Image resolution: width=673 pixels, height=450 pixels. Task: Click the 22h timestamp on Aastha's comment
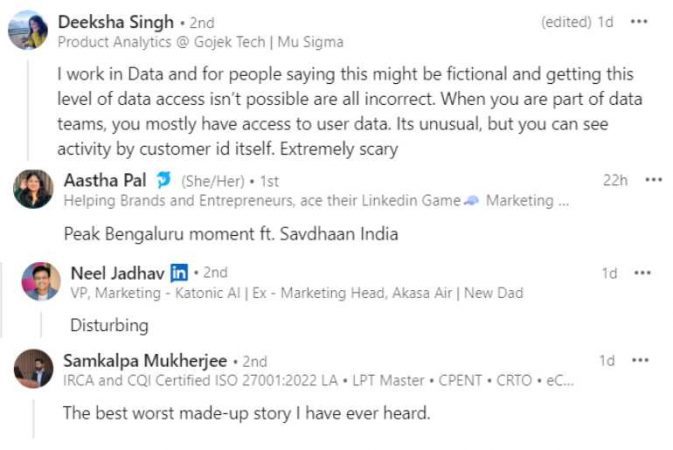coord(614,180)
